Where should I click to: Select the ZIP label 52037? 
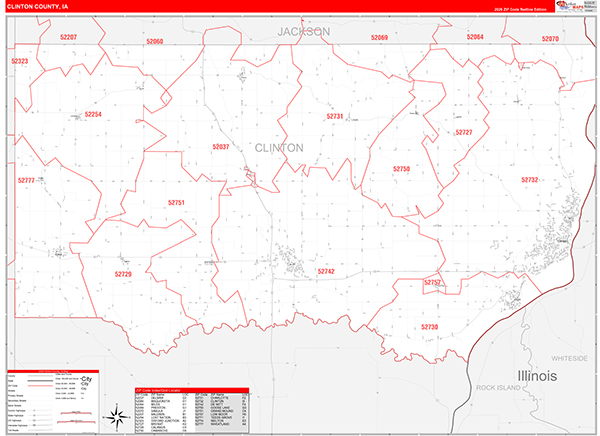point(221,147)
